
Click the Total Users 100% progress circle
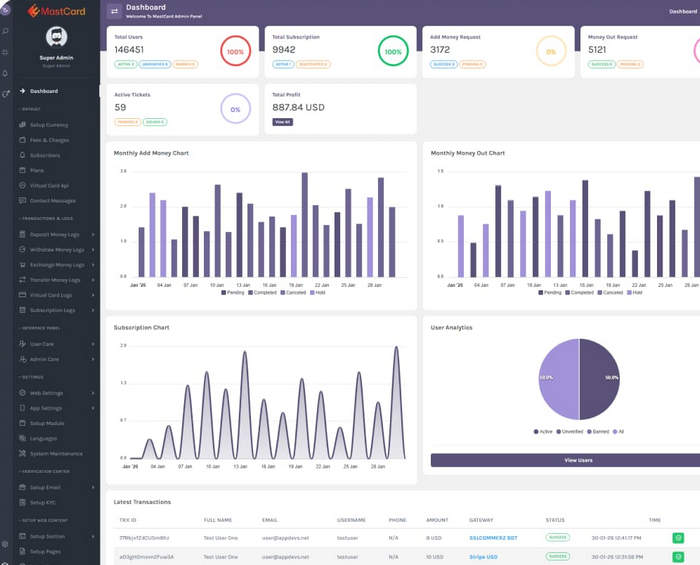point(234,51)
